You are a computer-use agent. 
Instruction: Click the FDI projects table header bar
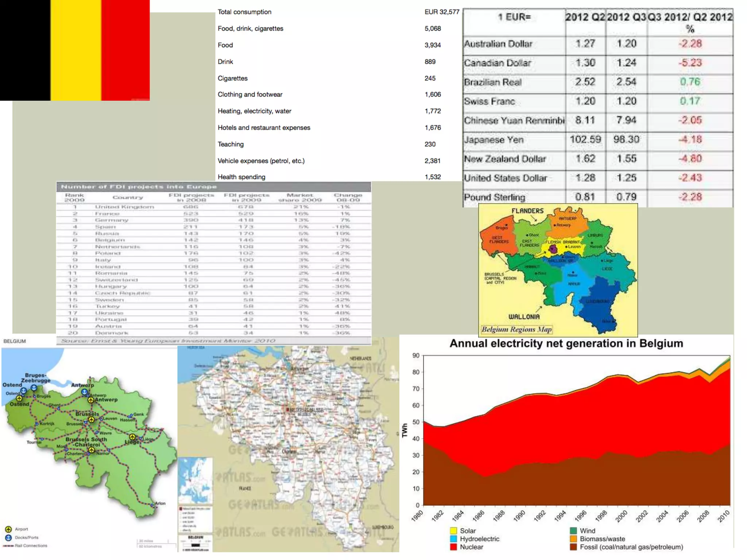(x=213, y=187)
